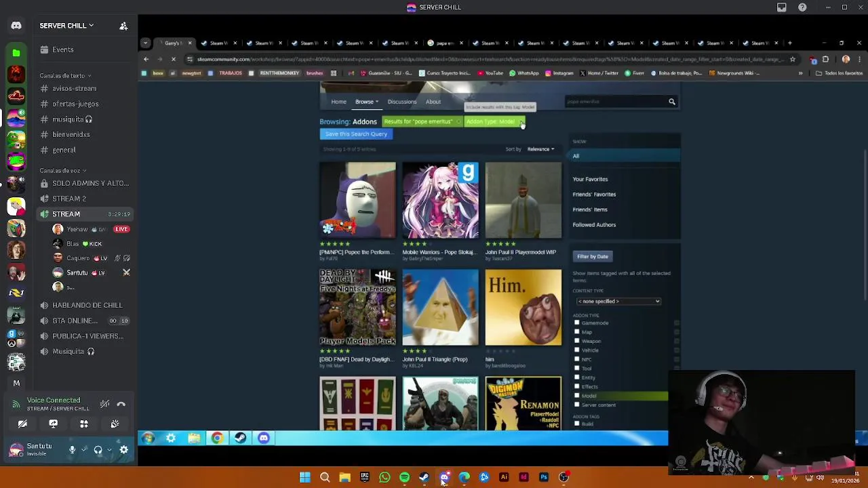Open Discord User Settings gear

click(x=124, y=449)
